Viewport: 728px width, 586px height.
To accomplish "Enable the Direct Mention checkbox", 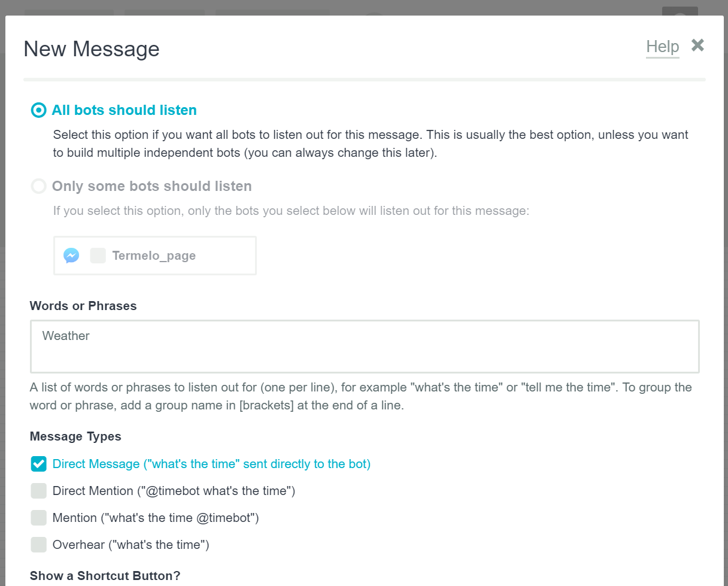I will click(39, 491).
